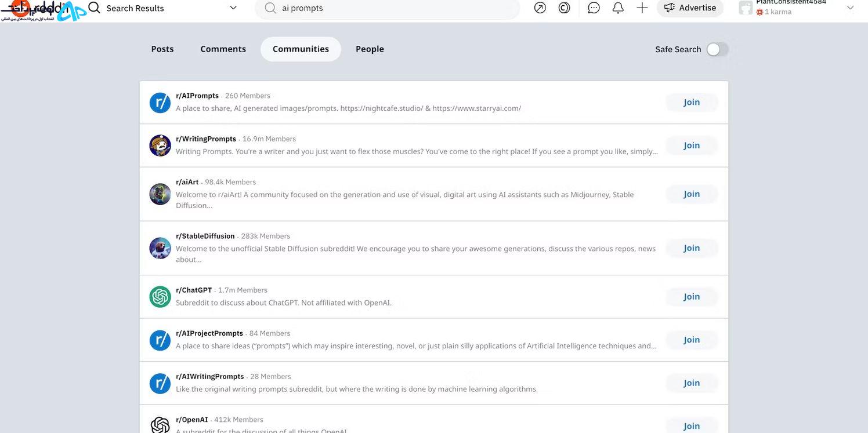868x433 pixels.
Task: Click the r/StableDiffusion community avatar
Action: click(160, 248)
